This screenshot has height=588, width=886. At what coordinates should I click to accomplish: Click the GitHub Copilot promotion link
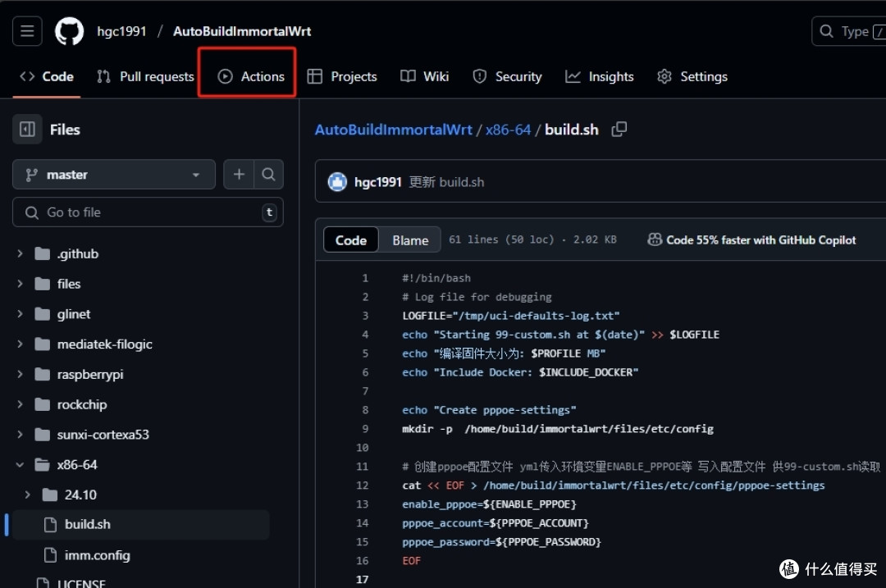[751, 240]
